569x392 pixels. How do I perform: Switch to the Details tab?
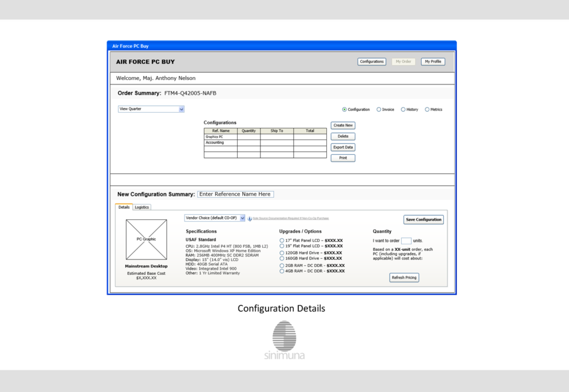coord(124,207)
